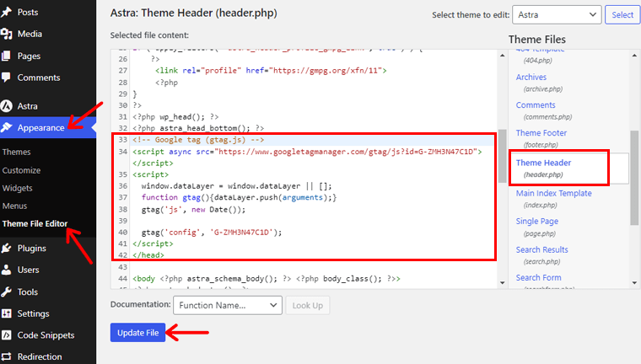This screenshot has height=364, width=641.
Task: Click line 31 wp_head() code
Action: [175, 117]
